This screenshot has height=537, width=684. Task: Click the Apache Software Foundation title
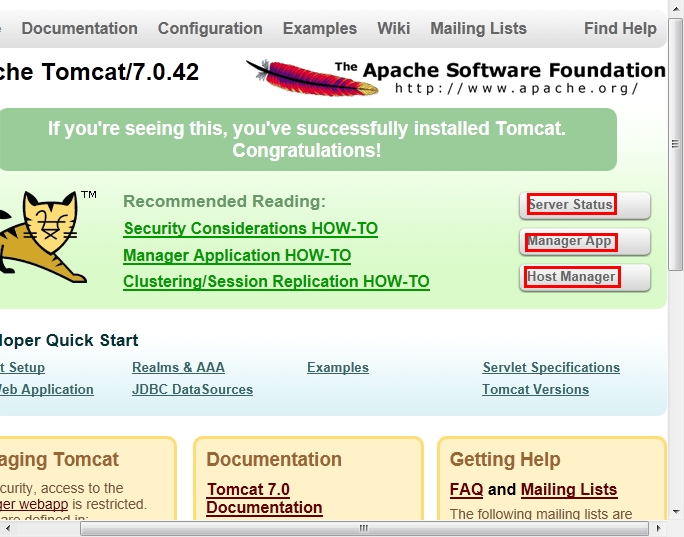[x=500, y=70]
